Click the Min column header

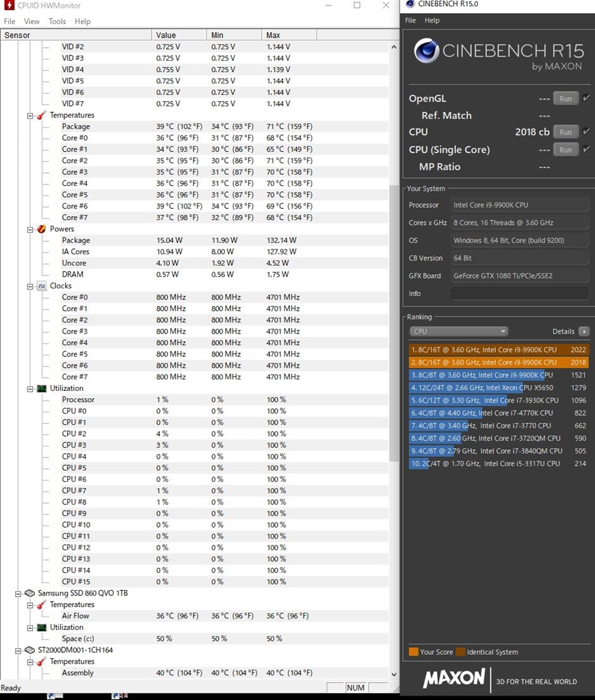coord(234,35)
